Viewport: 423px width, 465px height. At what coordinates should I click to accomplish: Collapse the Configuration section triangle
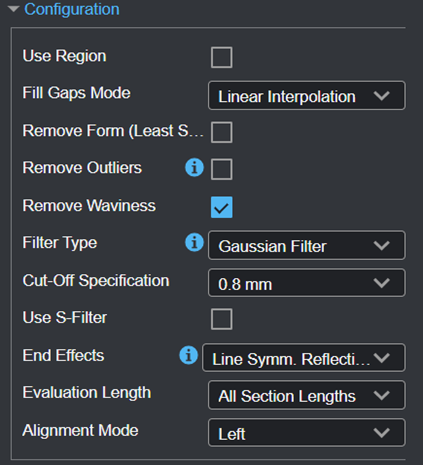[x=13, y=9]
